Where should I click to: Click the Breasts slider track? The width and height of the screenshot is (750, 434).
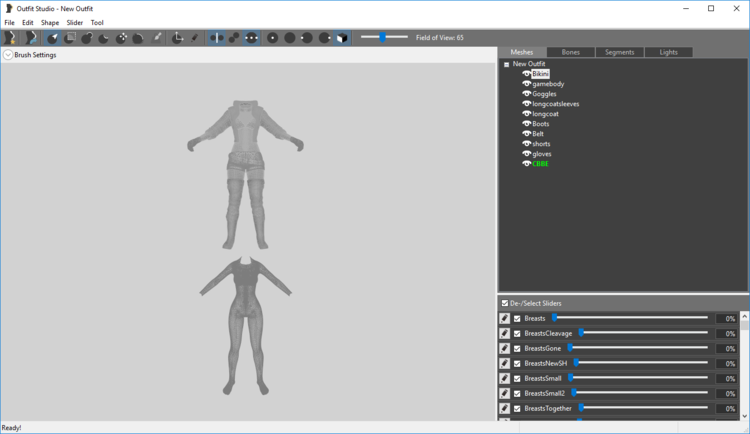(630, 318)
